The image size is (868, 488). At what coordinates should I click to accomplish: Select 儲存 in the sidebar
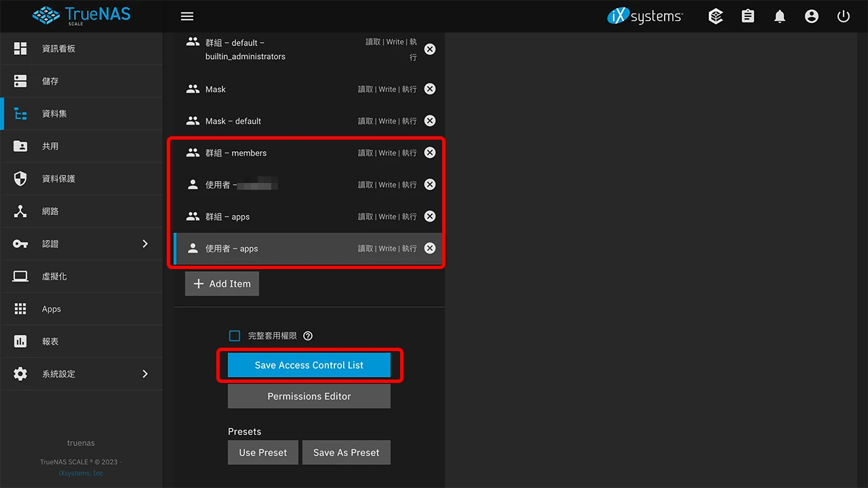click(50, 81)
